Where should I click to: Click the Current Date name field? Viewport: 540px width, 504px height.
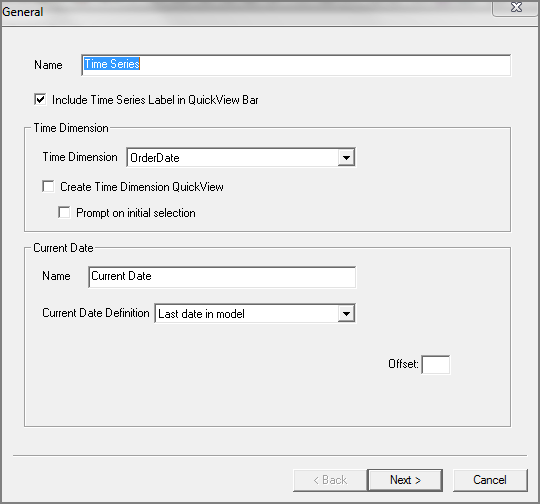(222, 277)
